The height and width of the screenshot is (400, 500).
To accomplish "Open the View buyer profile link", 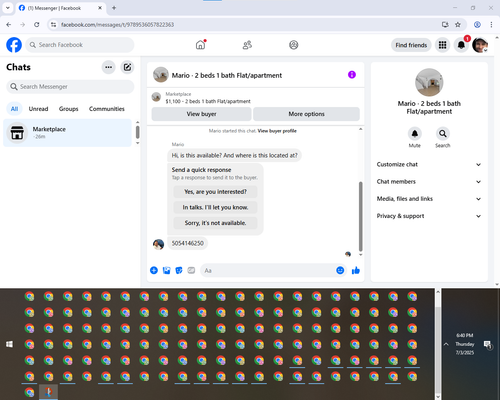I will click(277, 131).
